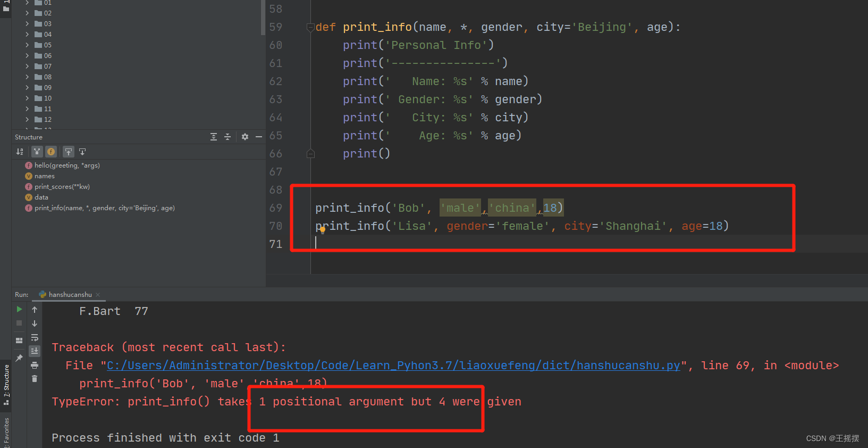868x448 pixels.
Task: Toggle Autoscroll to Source in Structure panel
Action: point(69,152)
